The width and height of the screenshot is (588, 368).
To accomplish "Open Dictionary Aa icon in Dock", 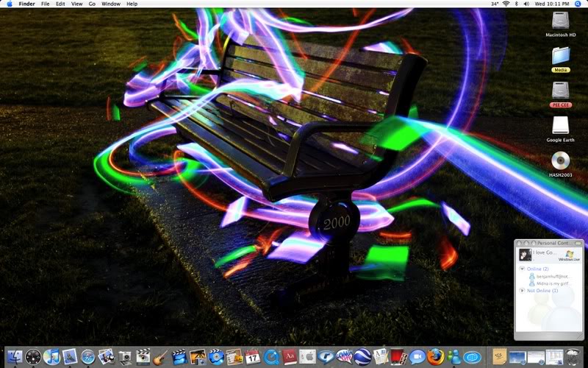I will [x=289, y=357].
